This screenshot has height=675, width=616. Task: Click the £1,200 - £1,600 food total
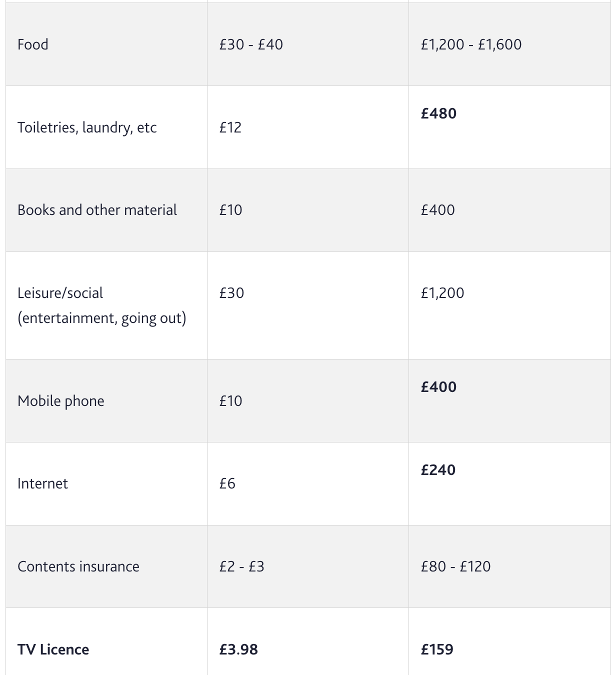471,44
